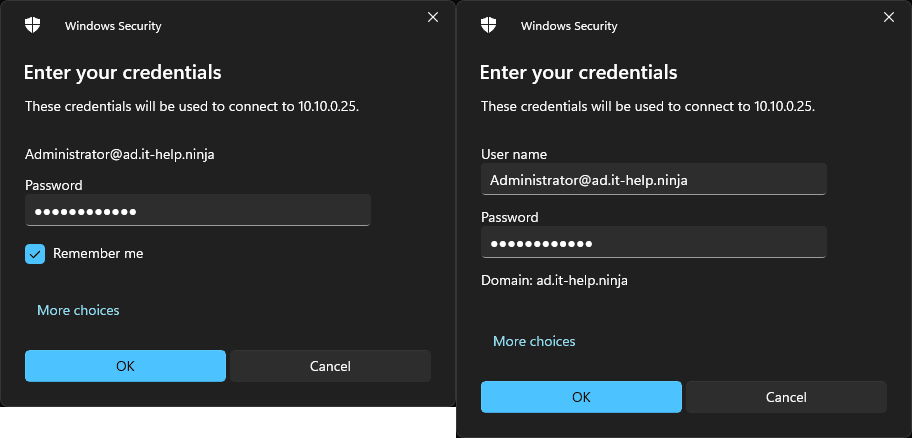
Task: Click connection message 10.10.0.25 in right dialog
Action: coord(648,106)
